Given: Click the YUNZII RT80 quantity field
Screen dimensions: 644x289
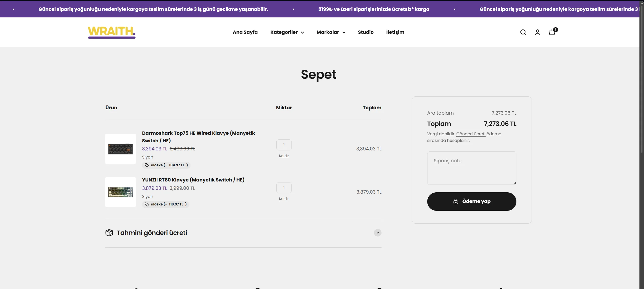Looking at the screenshot, I should [x=284, y=188].
